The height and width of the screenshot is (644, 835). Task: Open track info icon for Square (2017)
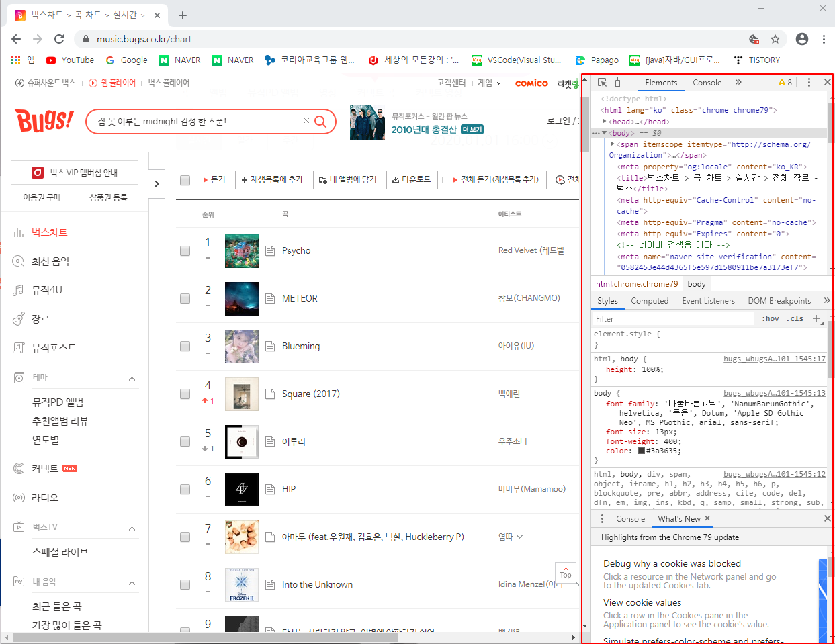[270, 394]
